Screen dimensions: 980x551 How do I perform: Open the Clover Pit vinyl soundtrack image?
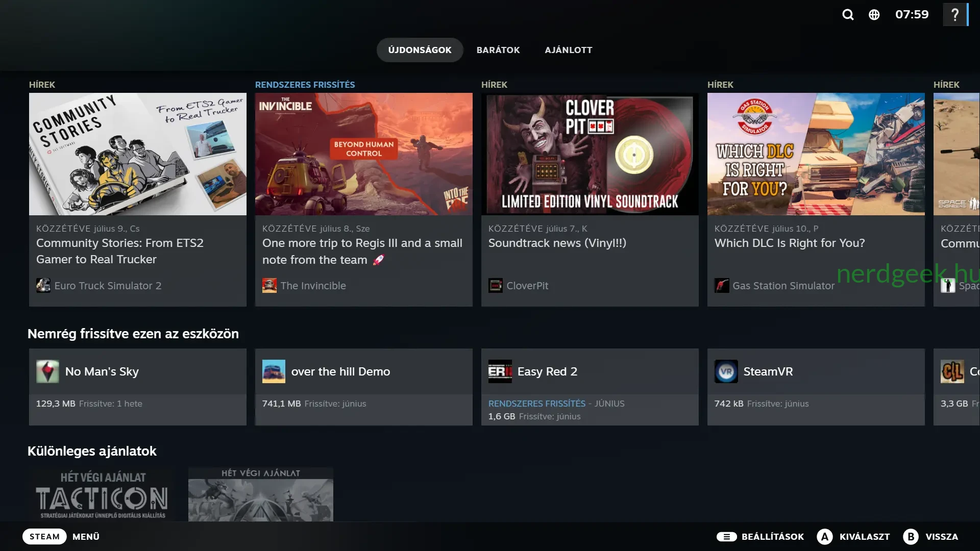pyautogui.click(x=590, y=154)
